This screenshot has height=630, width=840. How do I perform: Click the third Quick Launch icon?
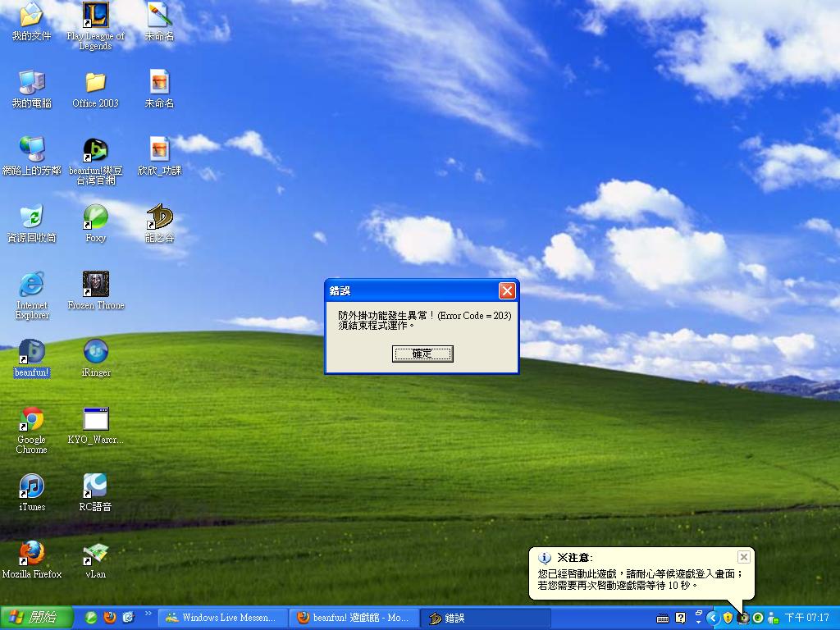128,618
